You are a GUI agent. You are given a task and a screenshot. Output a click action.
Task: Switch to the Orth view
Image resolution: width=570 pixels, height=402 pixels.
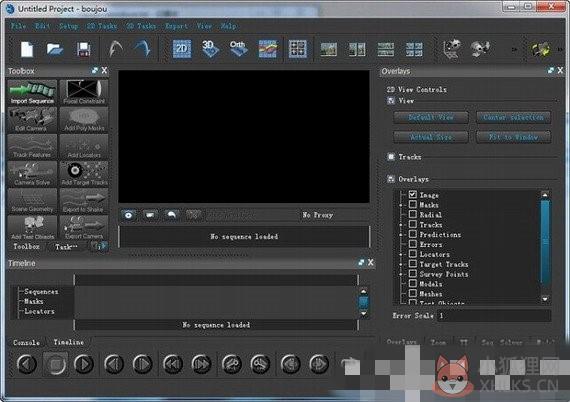238,49
